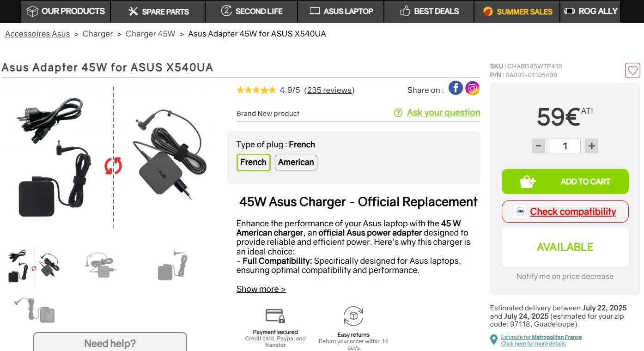
Task: Open the Summer Sales menu
Action: (x=517, y=11)
